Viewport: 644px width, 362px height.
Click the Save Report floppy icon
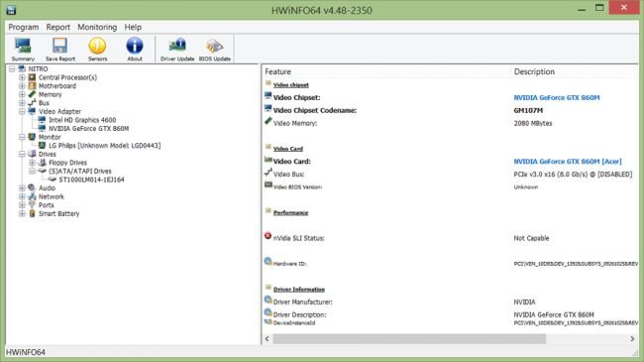click(x=60, y=50)
